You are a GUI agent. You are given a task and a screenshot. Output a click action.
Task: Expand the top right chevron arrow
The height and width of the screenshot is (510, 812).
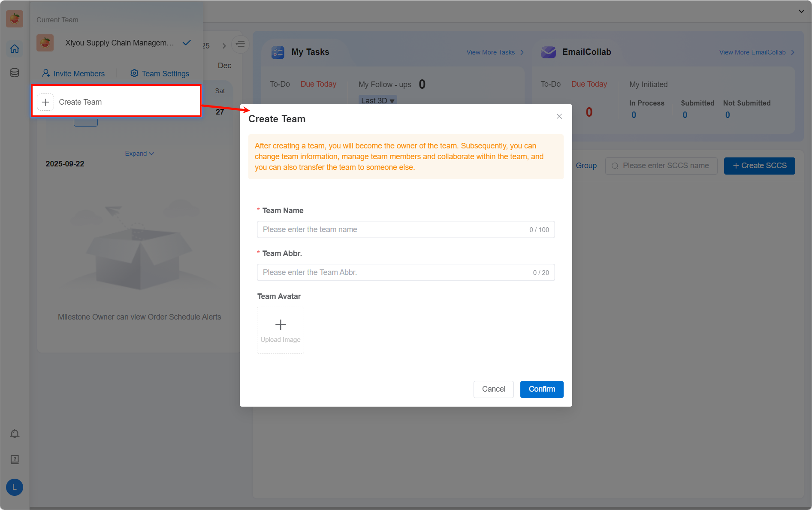coord(801,11)
